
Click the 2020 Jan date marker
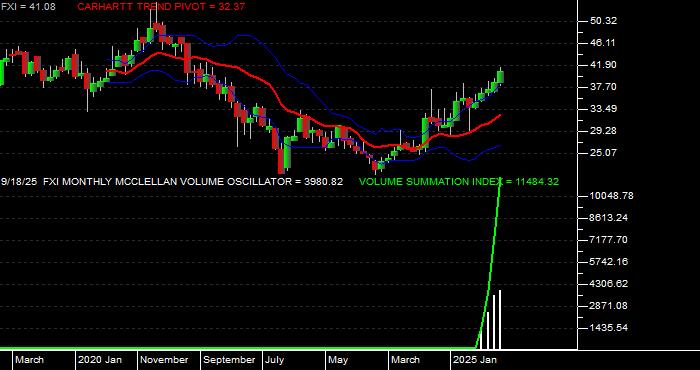100,360
